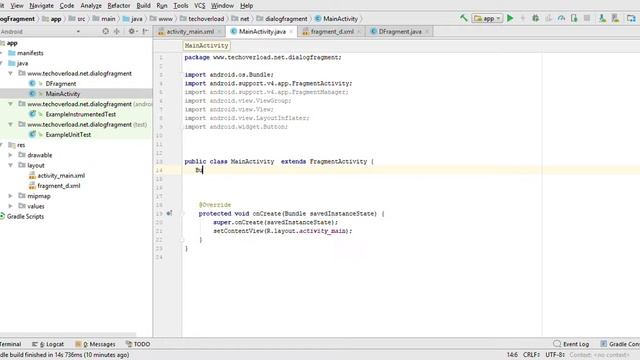This screenshot has height=360, width=640.
Task: Open the Refactor menu
Action: point(119,6)
